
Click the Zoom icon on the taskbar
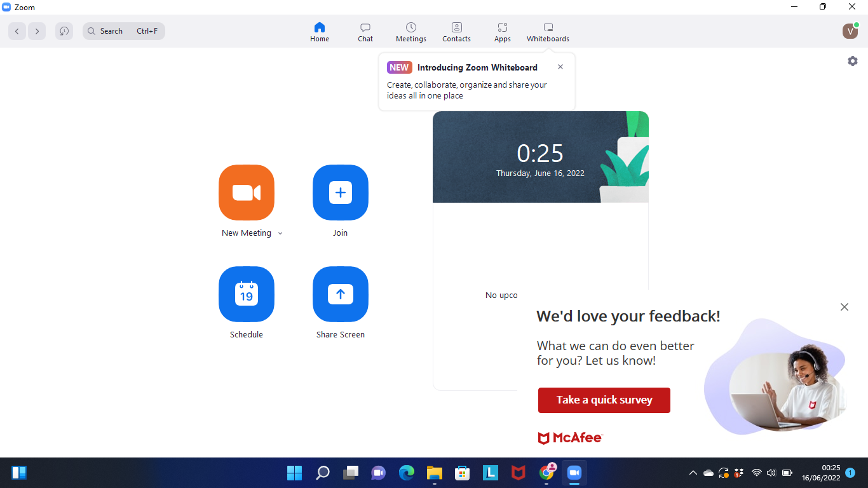pos(574,473)
